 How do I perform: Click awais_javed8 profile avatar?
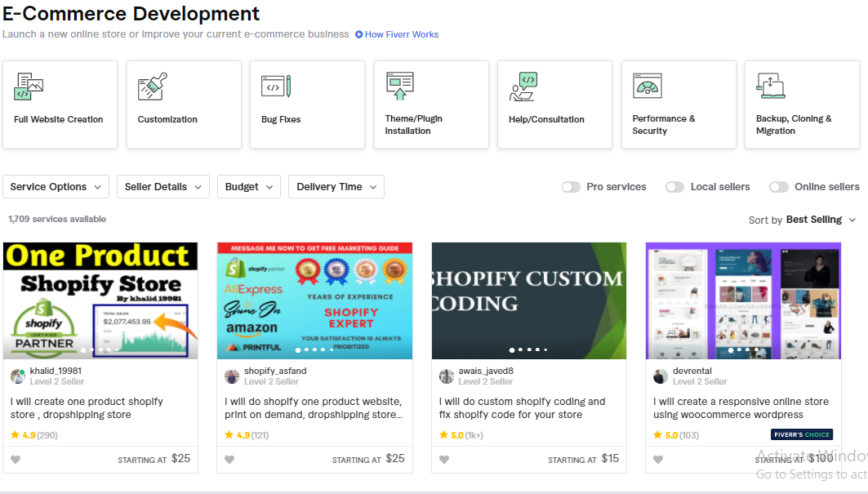pyautogui.click(x=446, y=376)
